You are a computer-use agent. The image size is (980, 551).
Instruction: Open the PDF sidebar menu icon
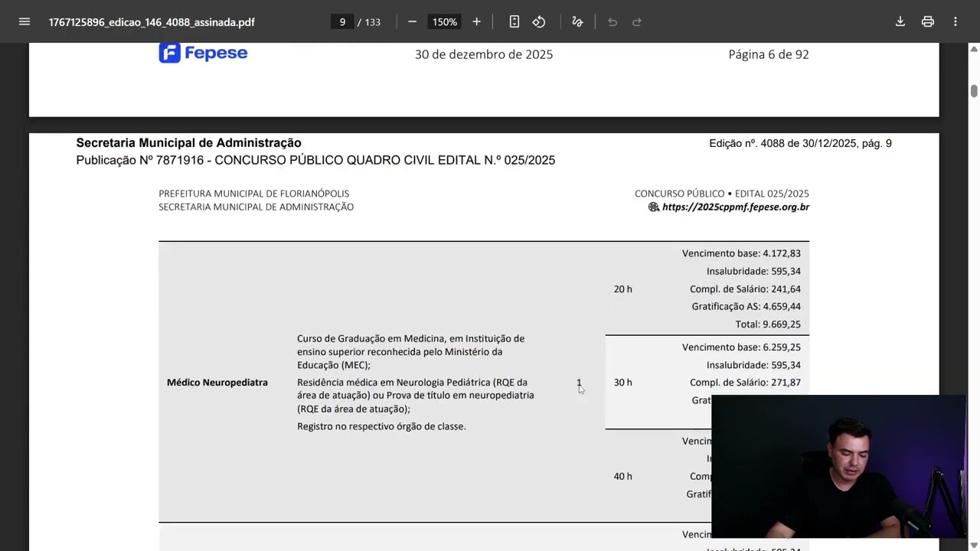point(24,21)
